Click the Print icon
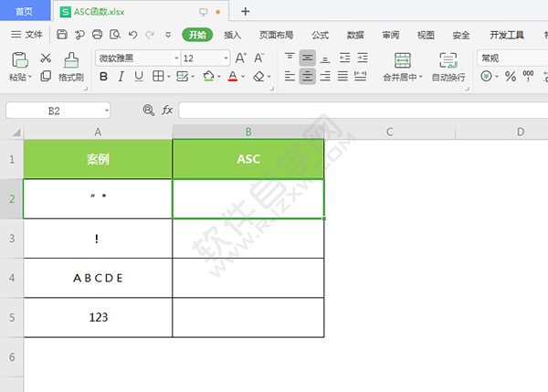Image resolution: width=548 pixels, height=392 pixels. pos(97,35)
